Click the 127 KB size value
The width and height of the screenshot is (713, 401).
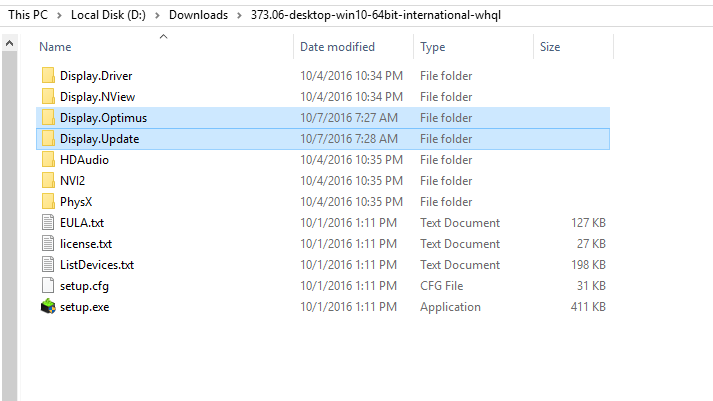coord(588,223)
